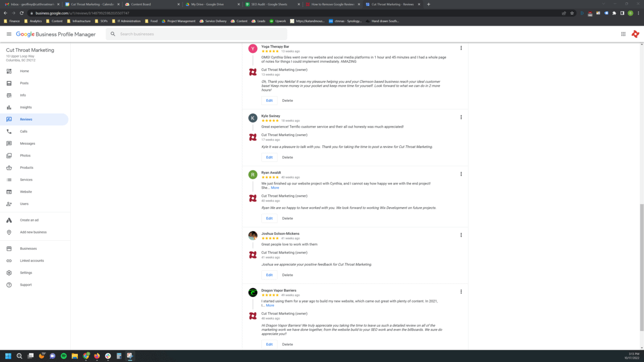Switch to How to Remove Google Reviews tab

(x=332, y=4)
